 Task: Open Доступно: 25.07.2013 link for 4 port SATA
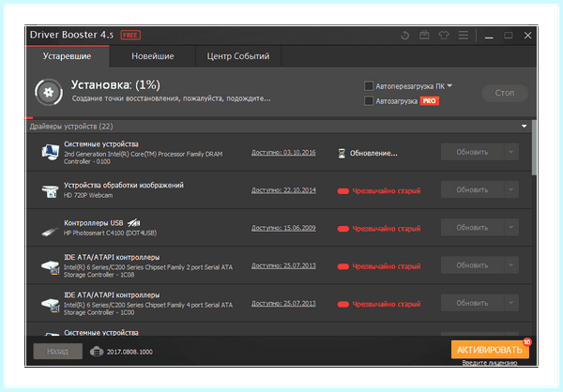click(283, 303)
